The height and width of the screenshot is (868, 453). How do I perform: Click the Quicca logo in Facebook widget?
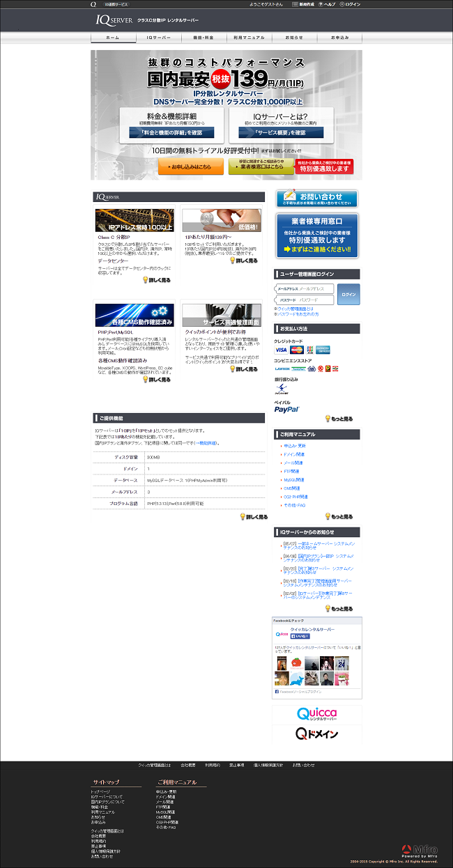click(282, 635)
